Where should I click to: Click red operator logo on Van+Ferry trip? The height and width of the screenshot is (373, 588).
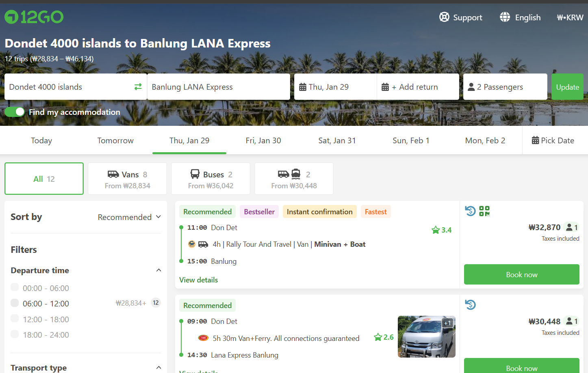coord(203,338)
